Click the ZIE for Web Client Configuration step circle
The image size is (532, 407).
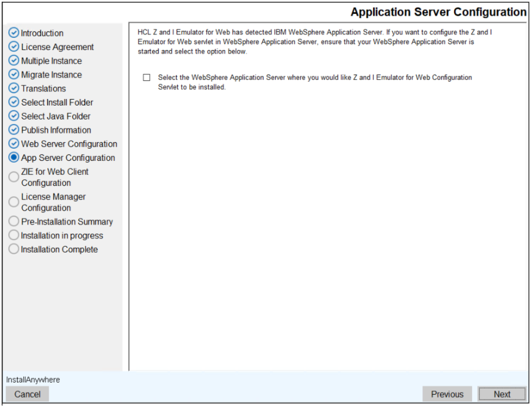pyautogui.click(x=13, y=177)
